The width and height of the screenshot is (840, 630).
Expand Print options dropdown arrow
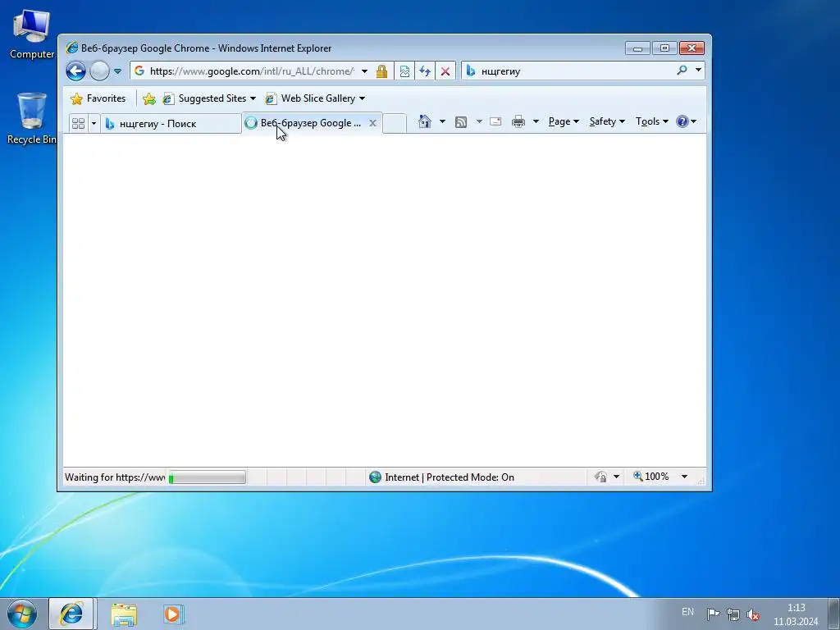point(535,121)
